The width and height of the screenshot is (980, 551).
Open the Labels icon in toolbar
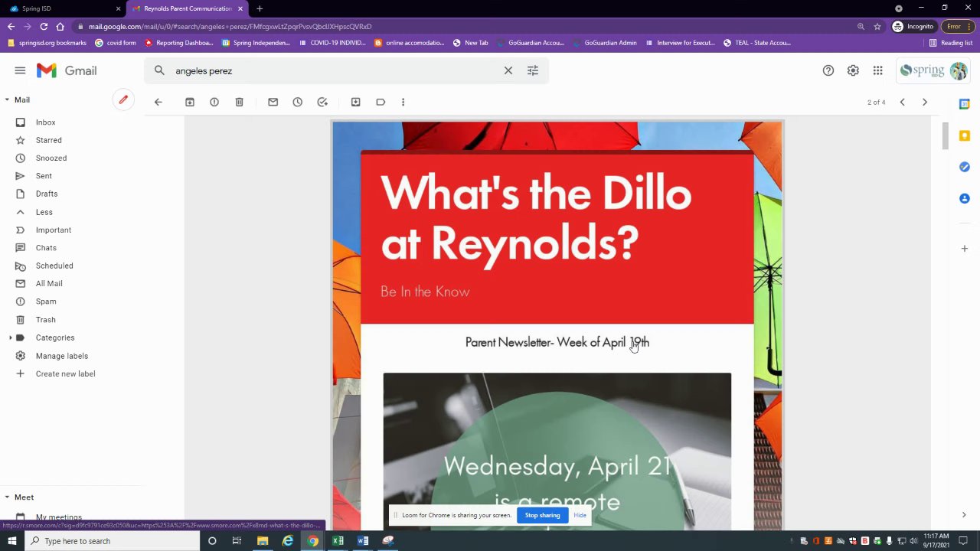click(381, 102)
